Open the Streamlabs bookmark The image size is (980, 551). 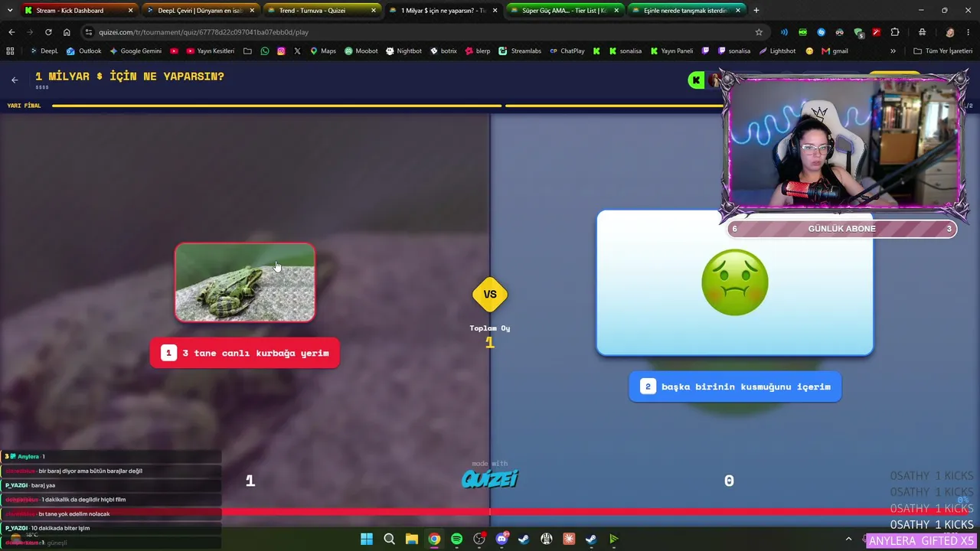coord(520,51)
